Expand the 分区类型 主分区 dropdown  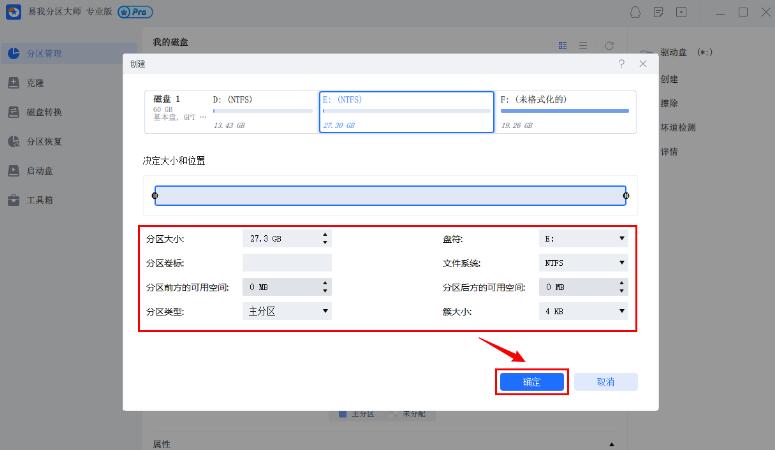coord(287,311)
